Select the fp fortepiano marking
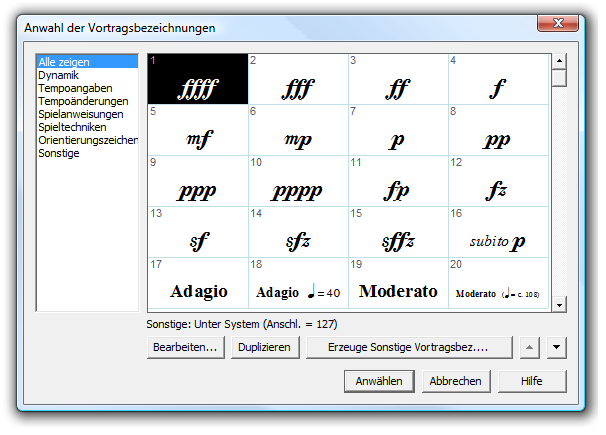606x435 pixels. pos(397,181)
